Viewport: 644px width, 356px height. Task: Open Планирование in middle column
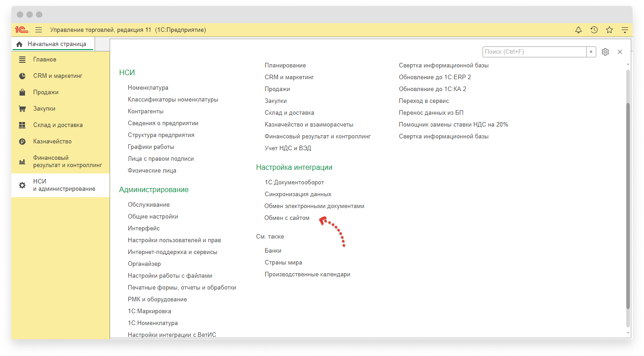(285, 66)
